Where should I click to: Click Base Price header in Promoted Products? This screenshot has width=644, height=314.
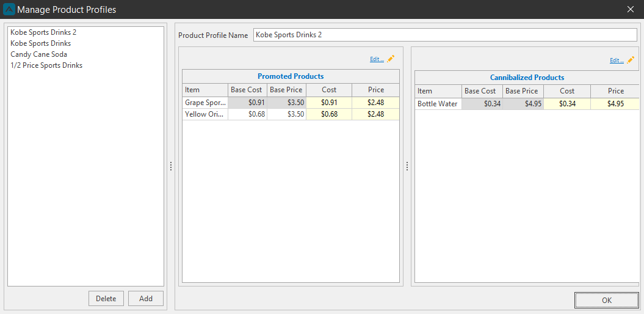coord(287,90)
